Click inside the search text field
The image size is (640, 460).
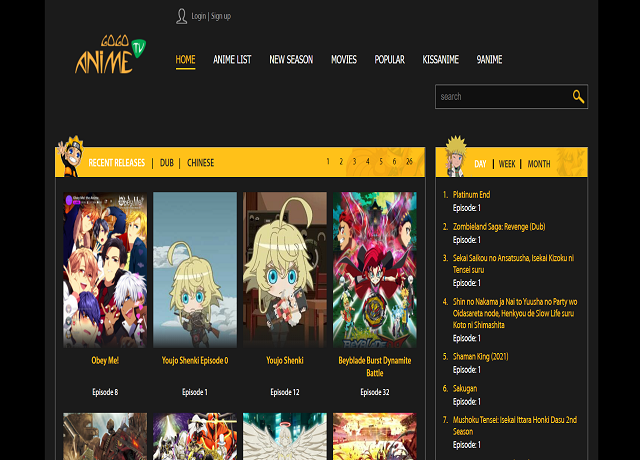(502, 97)
